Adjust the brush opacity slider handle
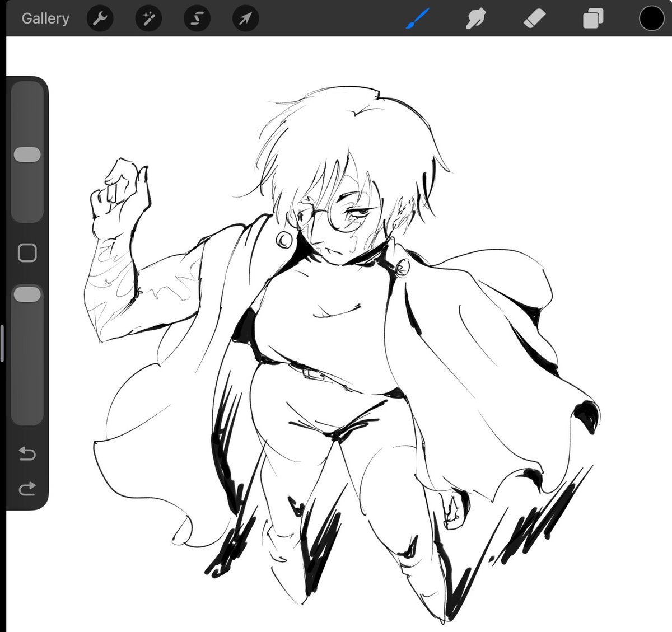The height and width of the screenshot is (632, 672). click(x=27, y=295)
